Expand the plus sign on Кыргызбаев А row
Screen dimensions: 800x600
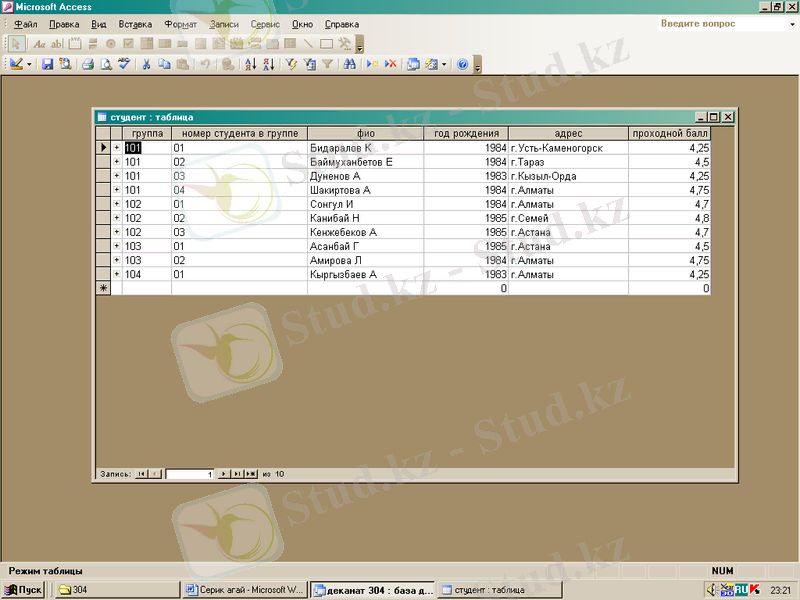pos(116,274)
